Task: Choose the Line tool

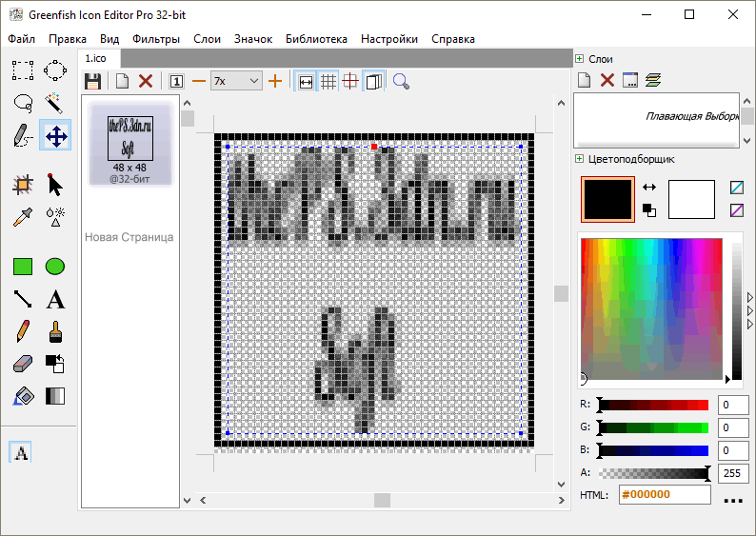Action: click(23, 299)
